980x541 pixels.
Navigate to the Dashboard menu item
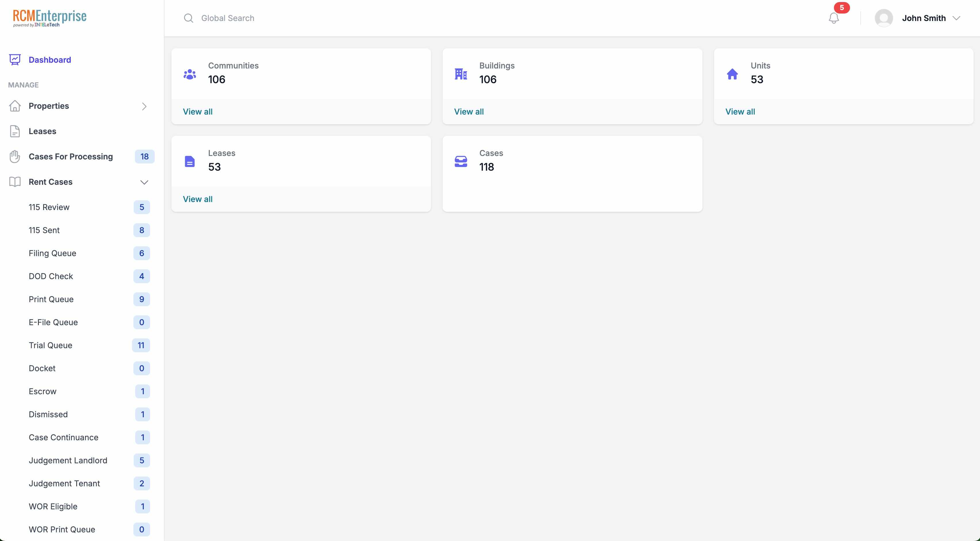(x=50, y=60)
